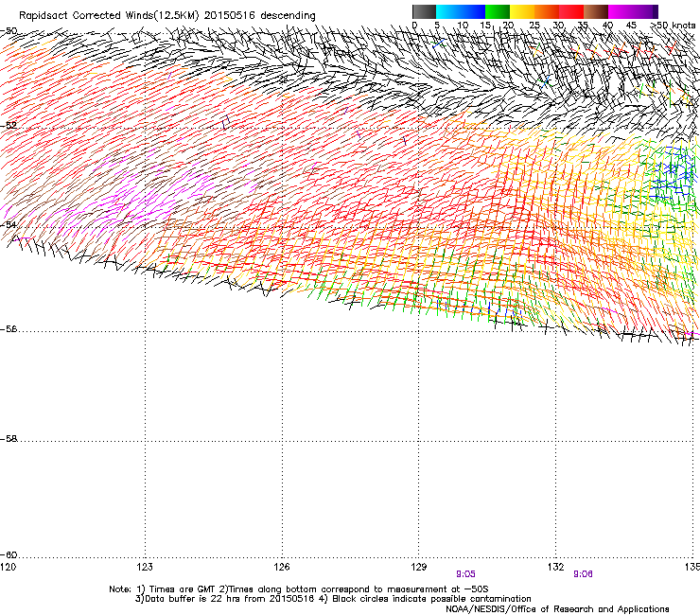Click the legend value '25'
Viewport: 700px width, 615px height.
tap(534, 25)
